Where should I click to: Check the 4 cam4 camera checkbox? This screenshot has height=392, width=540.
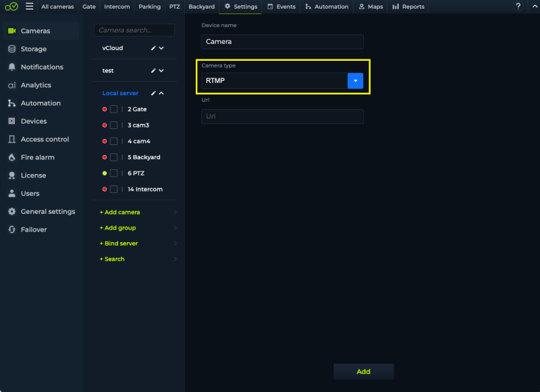pyautogui.click(x=113, y=141)
